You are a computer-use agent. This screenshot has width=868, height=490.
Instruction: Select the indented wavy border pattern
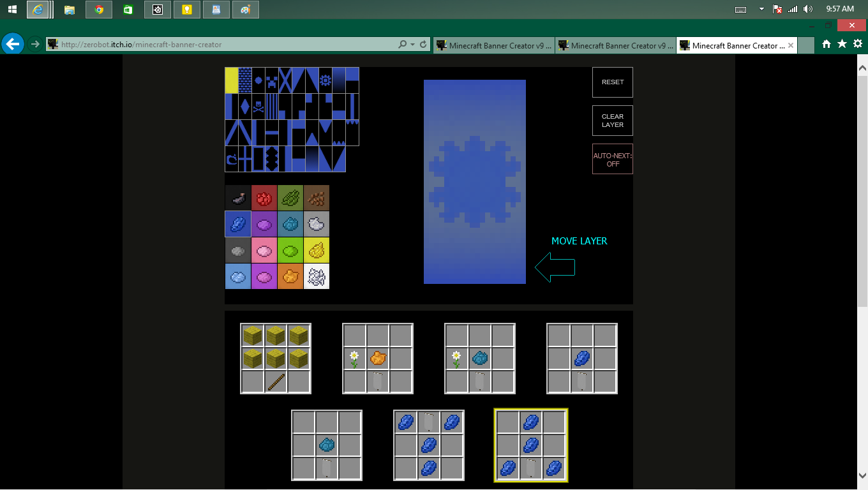[271, 159]
